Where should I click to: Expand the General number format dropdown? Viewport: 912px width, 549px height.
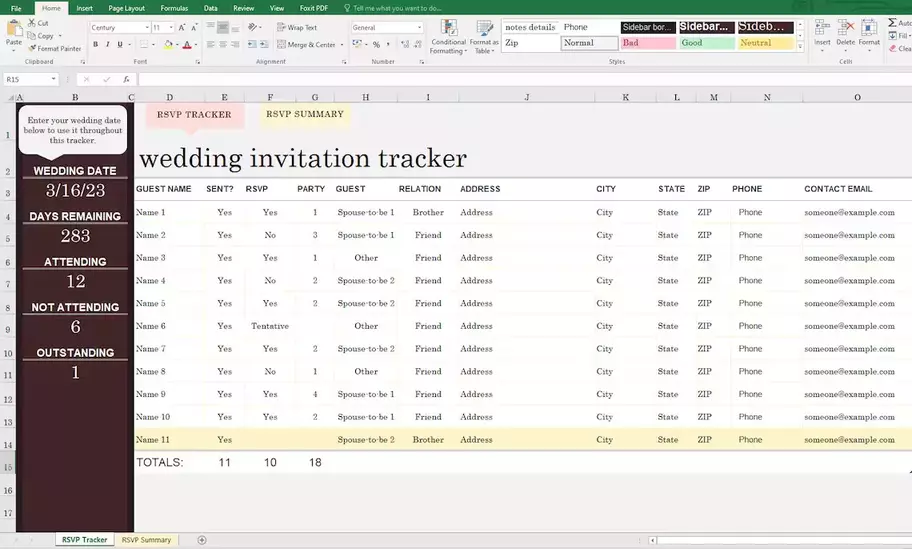click(418, 28)
